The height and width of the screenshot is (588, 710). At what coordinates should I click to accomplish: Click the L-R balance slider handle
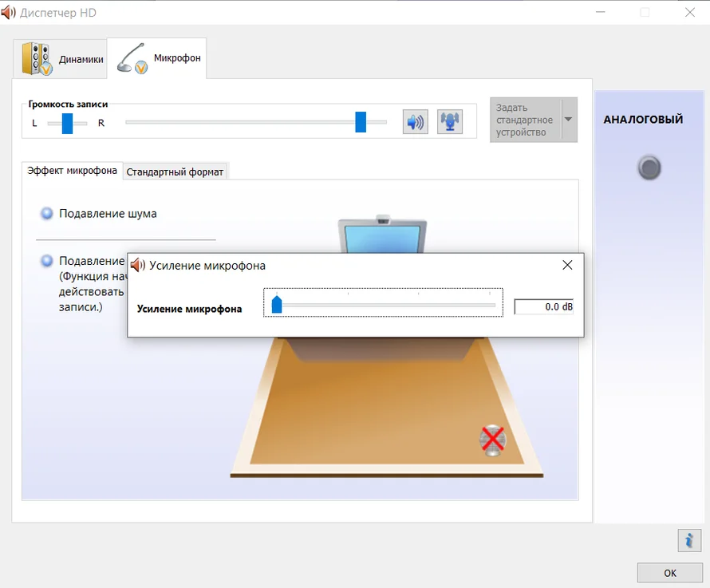tap(67, 123)
